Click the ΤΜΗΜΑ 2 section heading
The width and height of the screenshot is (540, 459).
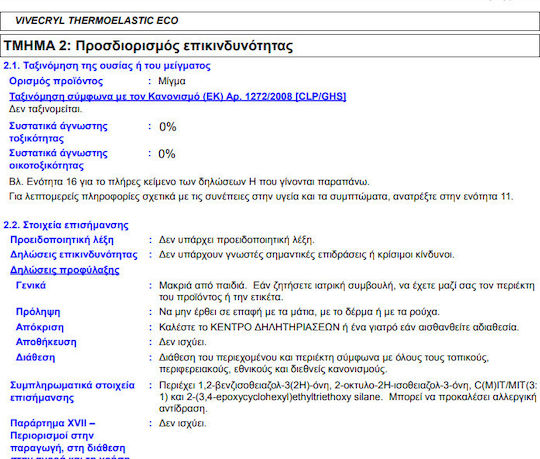[x=148, y=45]
